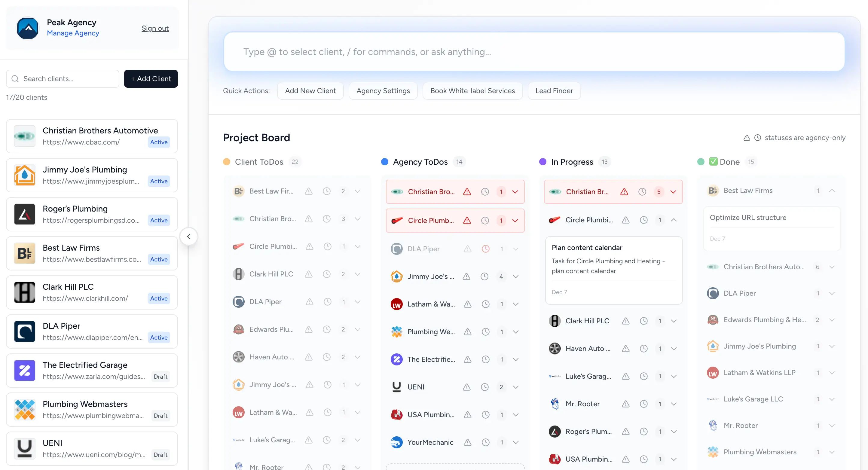This screenshot has width=868, height=470.
Task: Open the In Progress column header
Action: pyautogui.click(x=572, y=162)
